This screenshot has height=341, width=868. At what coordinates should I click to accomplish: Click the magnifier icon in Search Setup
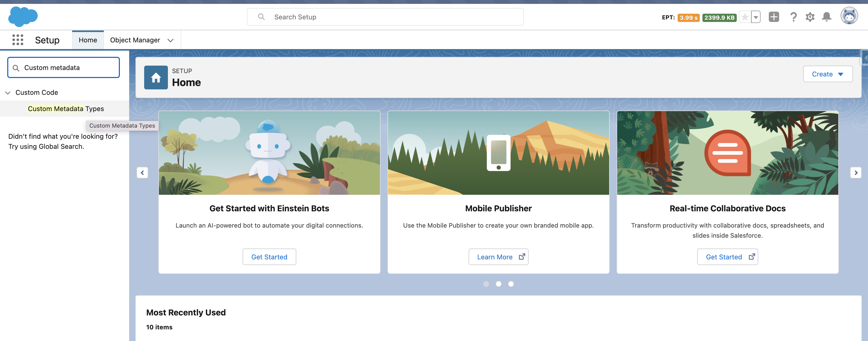[261, 17]
